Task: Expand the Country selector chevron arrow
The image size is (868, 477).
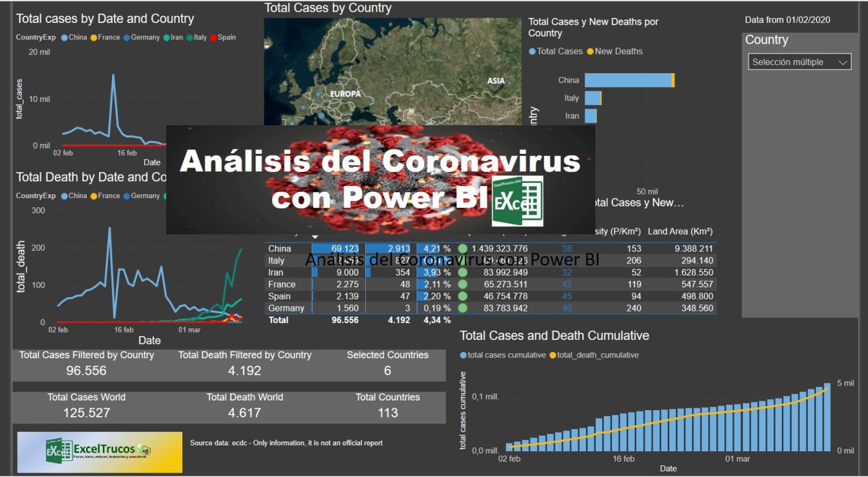Action: coord(843,61)
